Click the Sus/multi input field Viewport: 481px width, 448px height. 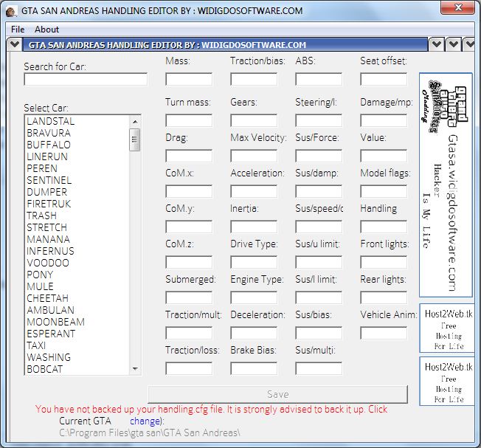pos(319,368)
